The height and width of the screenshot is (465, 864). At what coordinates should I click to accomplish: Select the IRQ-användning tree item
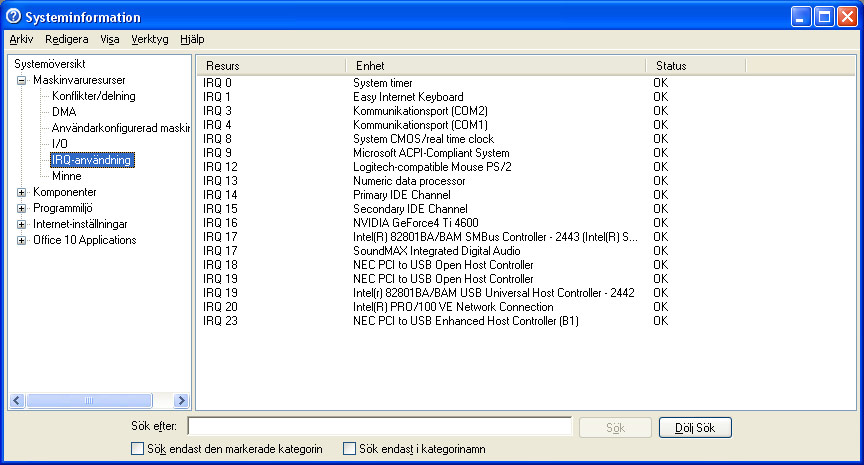tap(92, 160)
